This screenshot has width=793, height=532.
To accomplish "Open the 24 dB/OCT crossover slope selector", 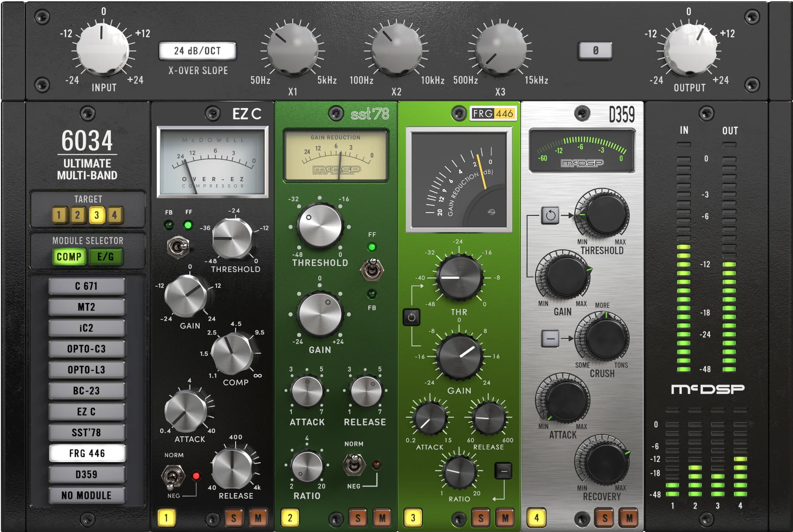I will 197,51.
